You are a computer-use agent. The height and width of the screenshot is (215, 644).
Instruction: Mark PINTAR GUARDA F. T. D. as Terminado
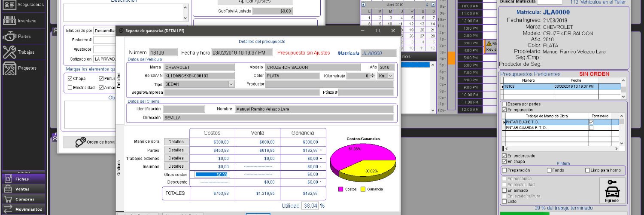(x=591, y=128)
